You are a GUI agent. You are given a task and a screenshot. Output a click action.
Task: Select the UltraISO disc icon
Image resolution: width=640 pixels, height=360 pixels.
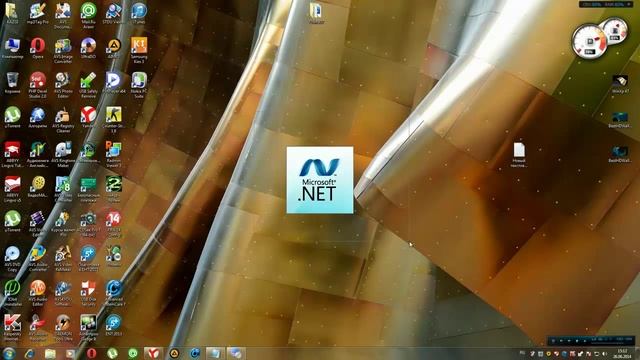click(x=88, y=48)
